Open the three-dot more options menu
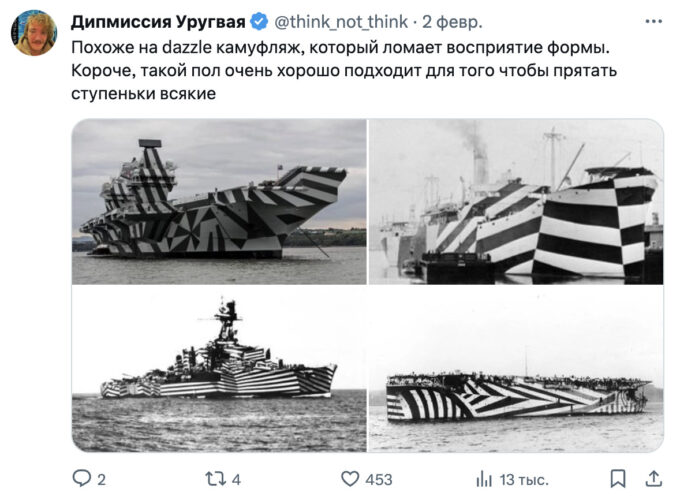680x500 pixels. click(x=654, y=21)
